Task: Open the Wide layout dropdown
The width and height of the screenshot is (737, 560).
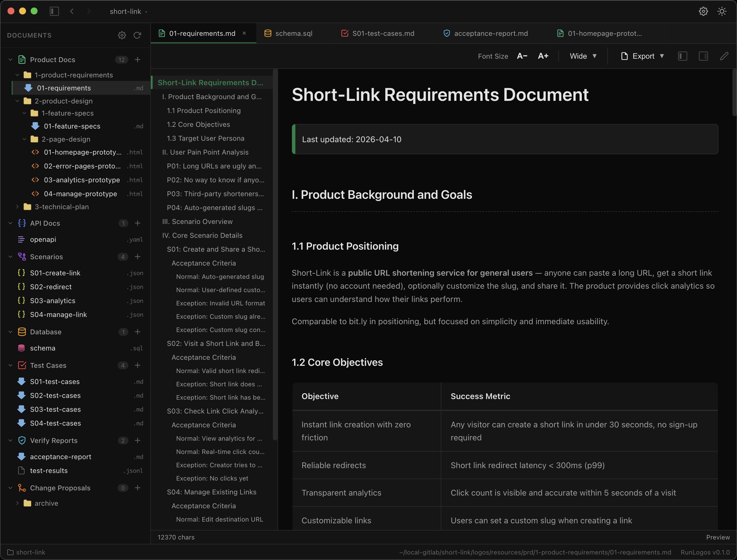Action: 582,56
